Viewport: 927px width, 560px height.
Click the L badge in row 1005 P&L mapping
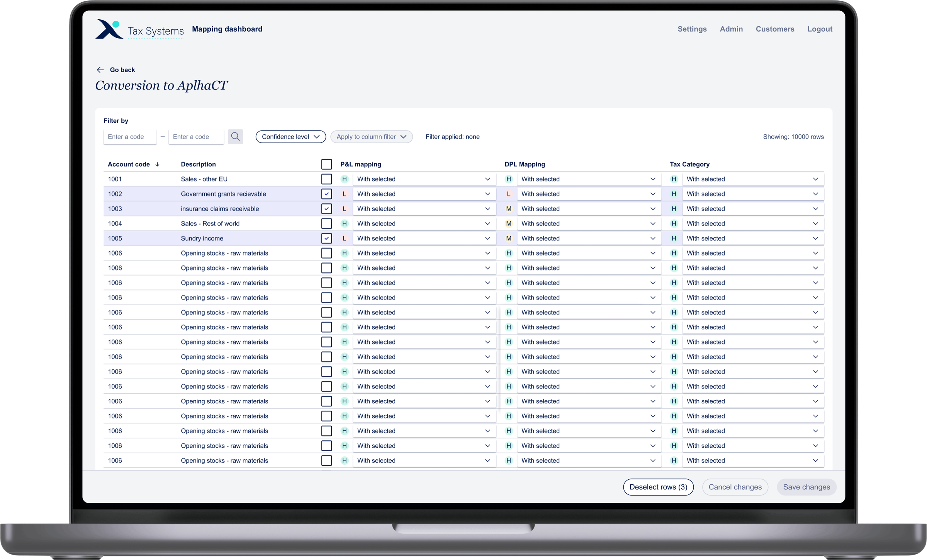pos(345,239)
